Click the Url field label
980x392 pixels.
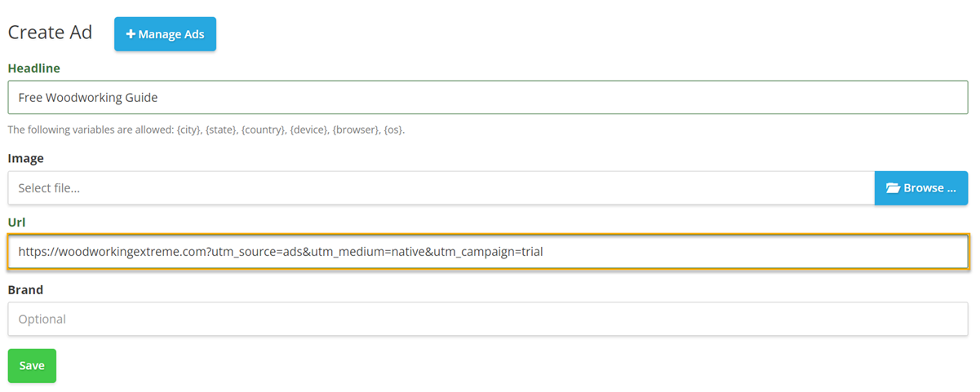click(x=17, y=222)
